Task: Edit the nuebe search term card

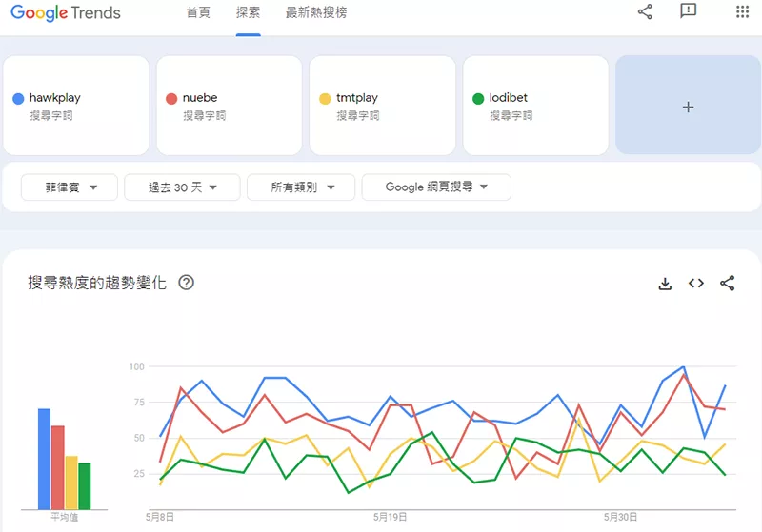Action: point(230,106)
